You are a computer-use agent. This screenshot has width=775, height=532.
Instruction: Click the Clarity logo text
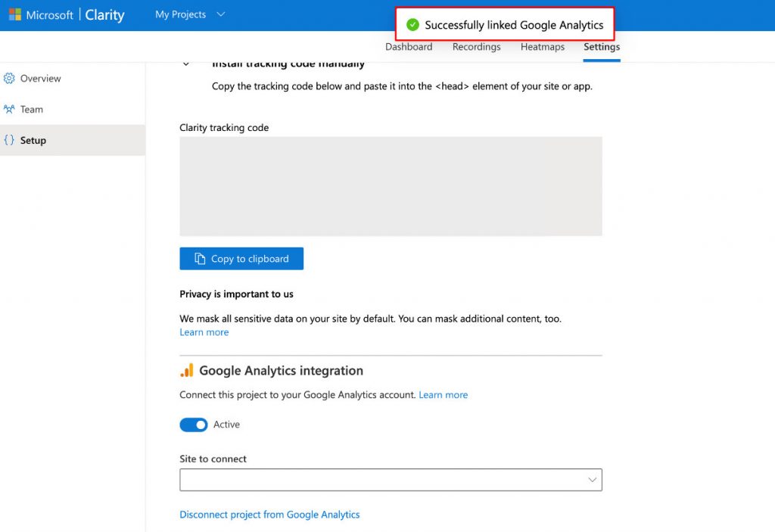pyautogui.click(x=104, y=15)
